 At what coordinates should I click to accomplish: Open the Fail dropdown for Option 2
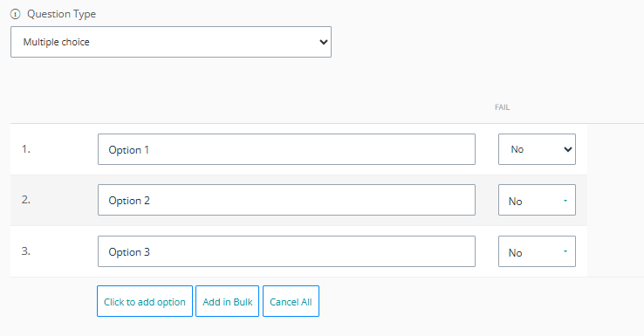pyautogui.click(x=537, y=200)
